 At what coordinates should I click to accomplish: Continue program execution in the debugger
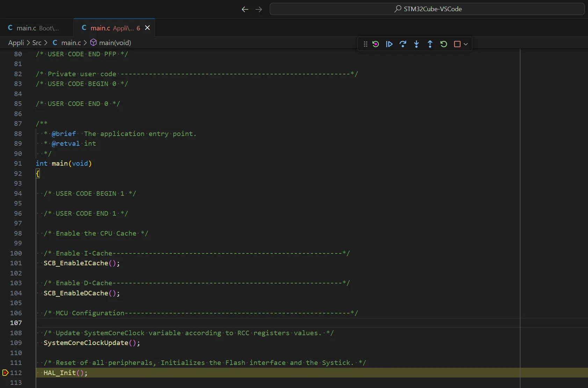(389, 44)
